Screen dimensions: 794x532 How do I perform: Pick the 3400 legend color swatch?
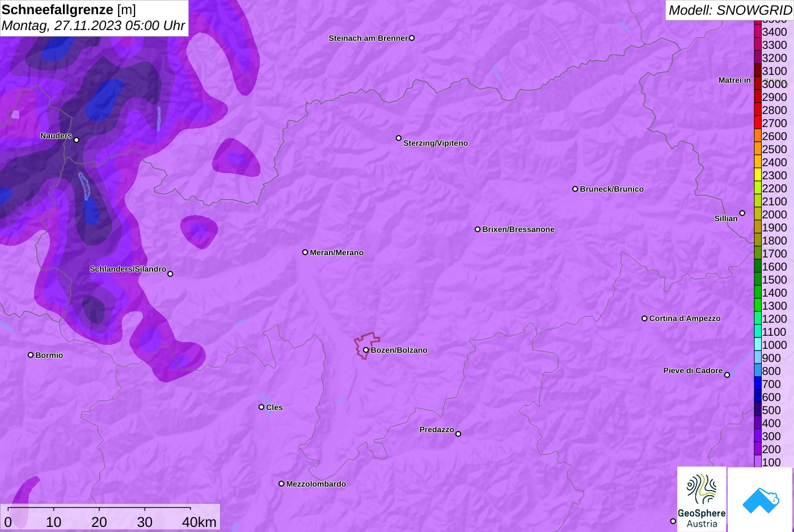758,32
